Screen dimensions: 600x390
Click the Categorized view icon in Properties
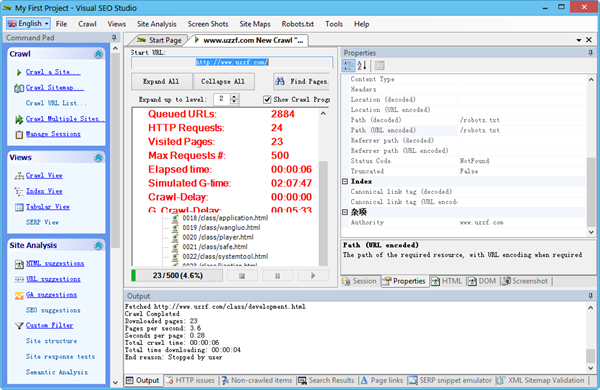(x=348, y=65)
